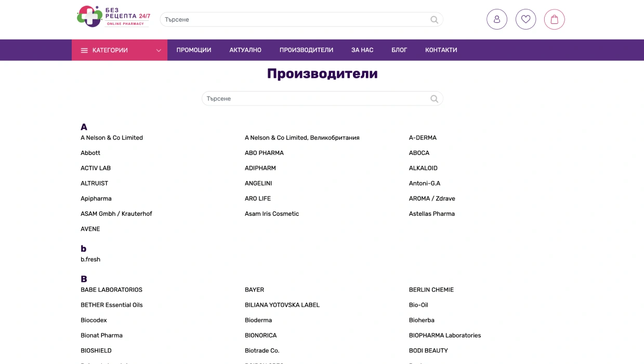Open the b.fresh manufacturer link
Screen dimensions: 644x364
pyautogui.click(x=90, y=259)
